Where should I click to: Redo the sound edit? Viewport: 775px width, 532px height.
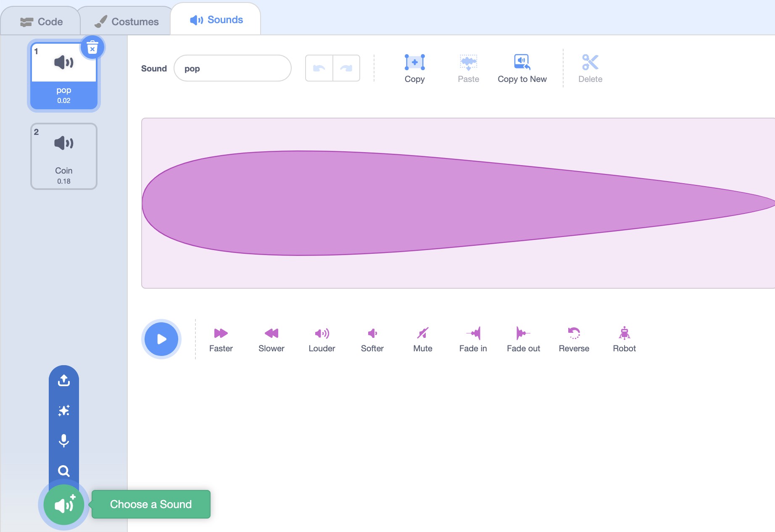tap(346, 68)
